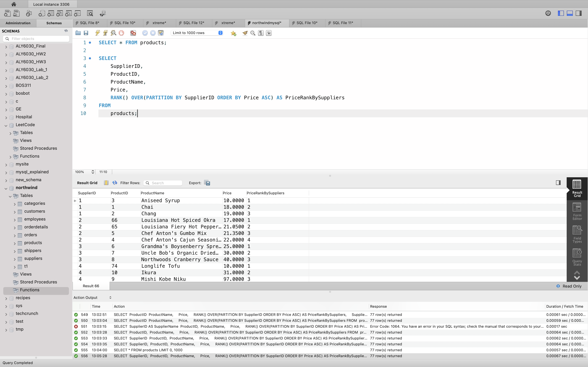Open the Administration tab
This screenshot has width=588, height=367.
18,23
